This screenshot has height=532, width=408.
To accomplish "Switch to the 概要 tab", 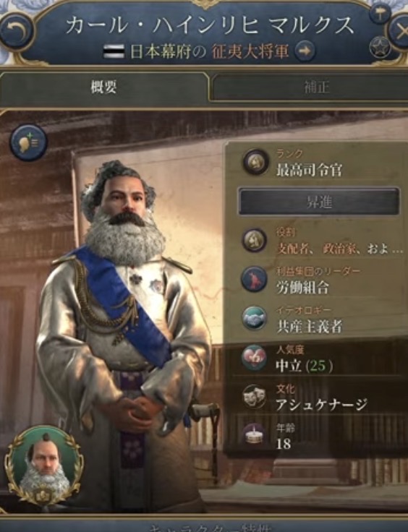I will [104, 87].
